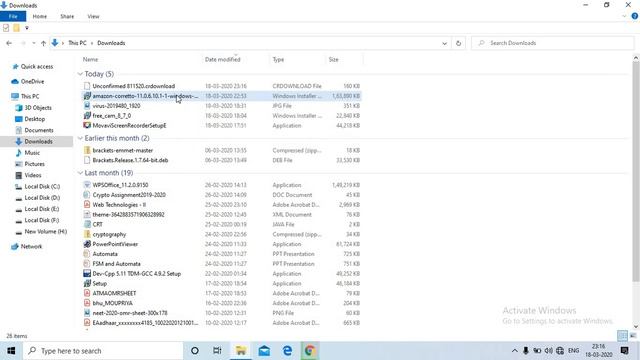Select OneDrive in navigation pane
This screenshot has height=360, width=640.
(x=32, y=82)
